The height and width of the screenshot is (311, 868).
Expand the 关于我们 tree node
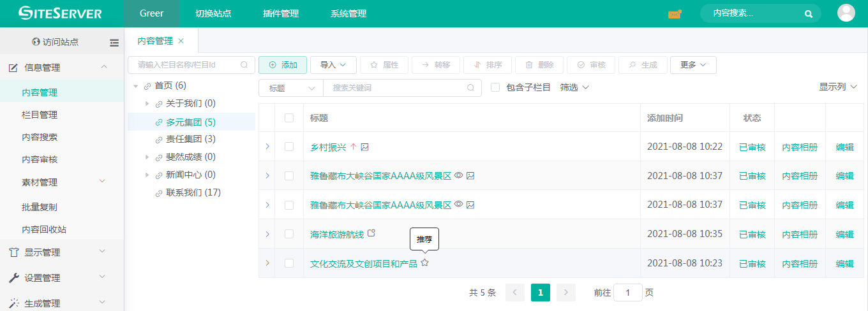pyautogui.click(x=147, y=103)
